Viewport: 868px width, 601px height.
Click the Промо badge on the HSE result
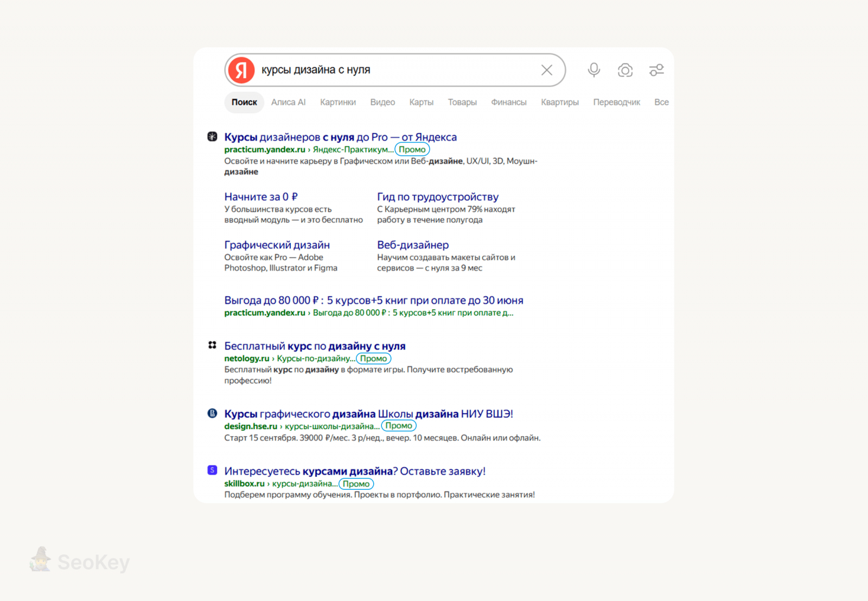pos(399,426)
